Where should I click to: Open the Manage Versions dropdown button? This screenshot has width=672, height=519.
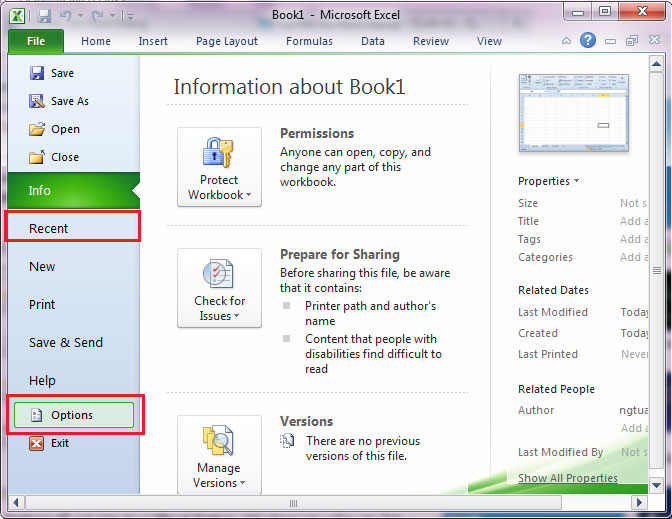tap(219, 455)
